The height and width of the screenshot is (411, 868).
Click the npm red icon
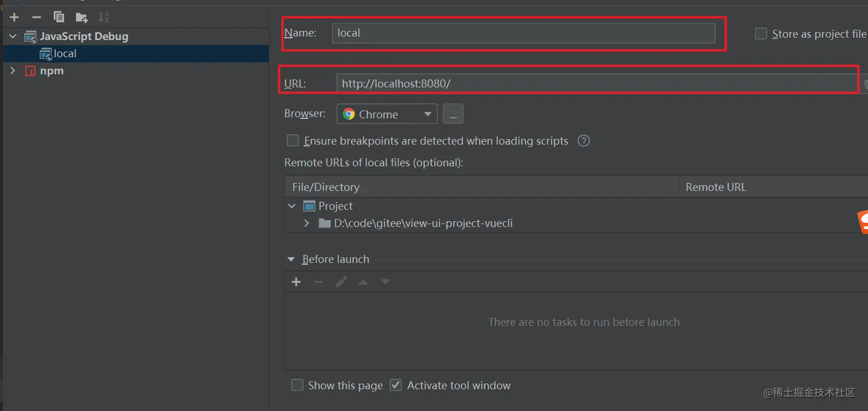pyautogui.click(x=30, y=71)
